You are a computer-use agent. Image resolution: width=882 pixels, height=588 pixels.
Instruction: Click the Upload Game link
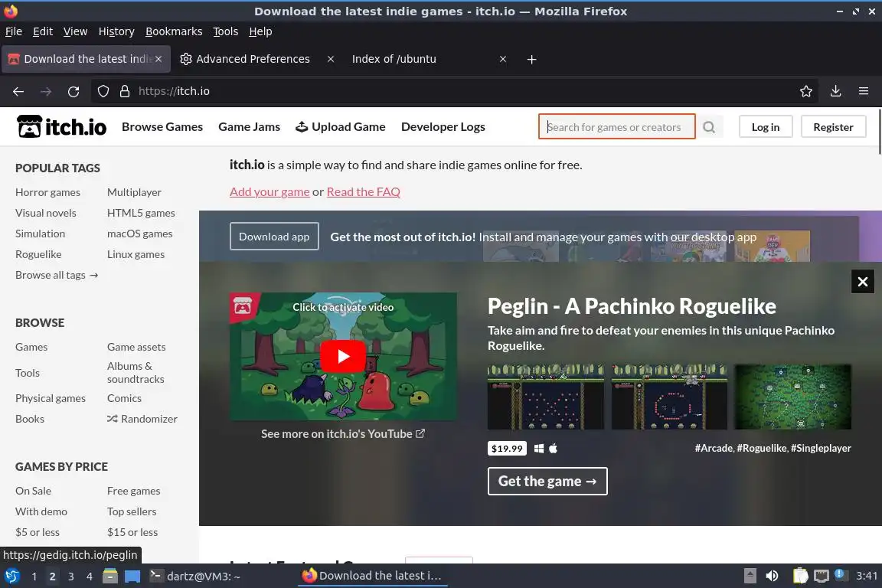click(340, 127)
